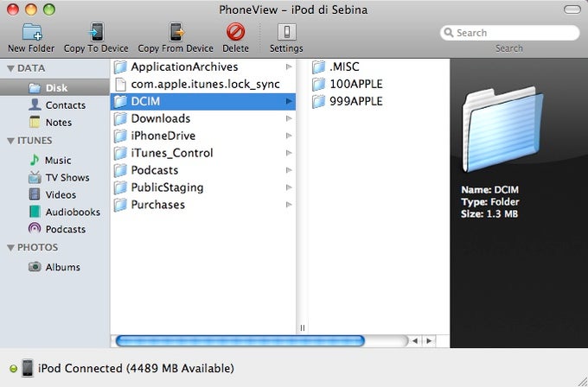This screenshot has height=387, width=588.
Task: Open Notes in the sidebar
Action: [x=54, y=122]
